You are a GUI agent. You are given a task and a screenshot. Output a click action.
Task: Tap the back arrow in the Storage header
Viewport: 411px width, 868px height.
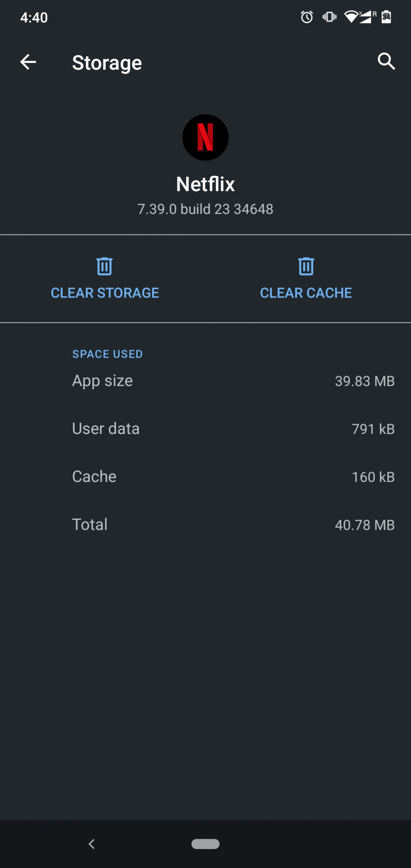[28, 62]
